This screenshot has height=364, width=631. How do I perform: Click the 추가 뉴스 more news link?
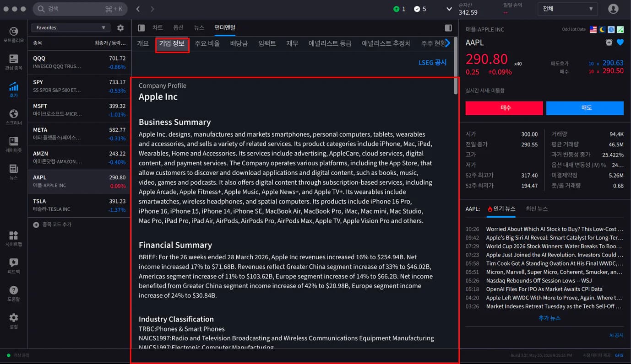pyautogui.click(x=549, y=318)
